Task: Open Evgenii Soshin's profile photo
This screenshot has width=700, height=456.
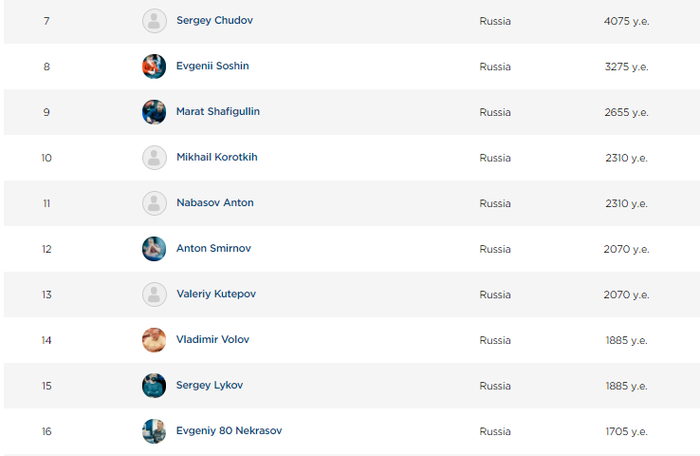Action: tap(154, 67)
